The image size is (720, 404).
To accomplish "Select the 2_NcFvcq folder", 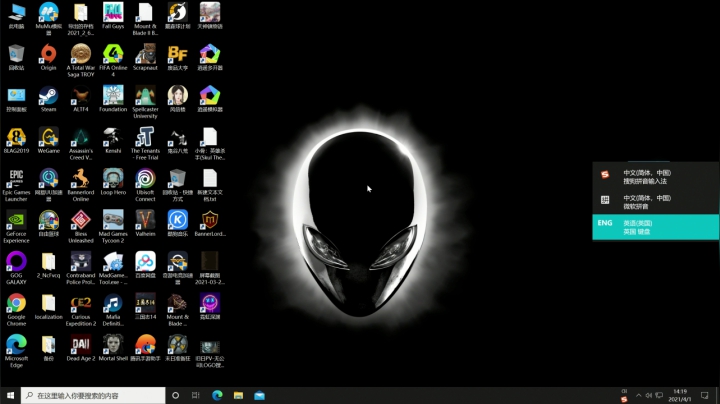I will click(48, 265).
